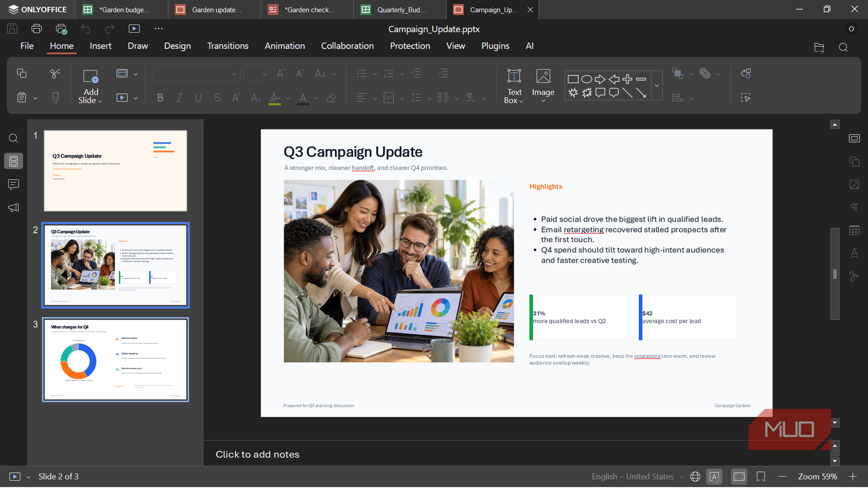Open the Comments sidebar icon

click(13, 184)
